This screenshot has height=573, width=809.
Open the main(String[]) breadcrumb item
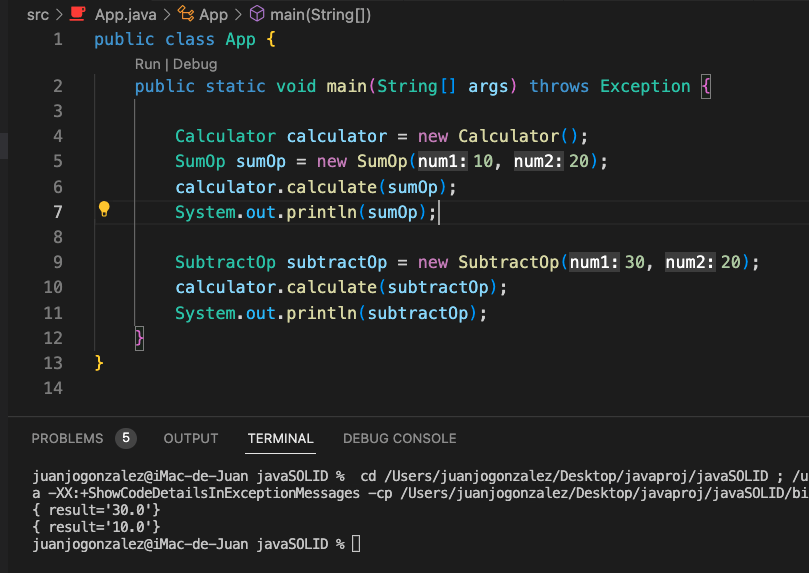click(x=320, y=14)
